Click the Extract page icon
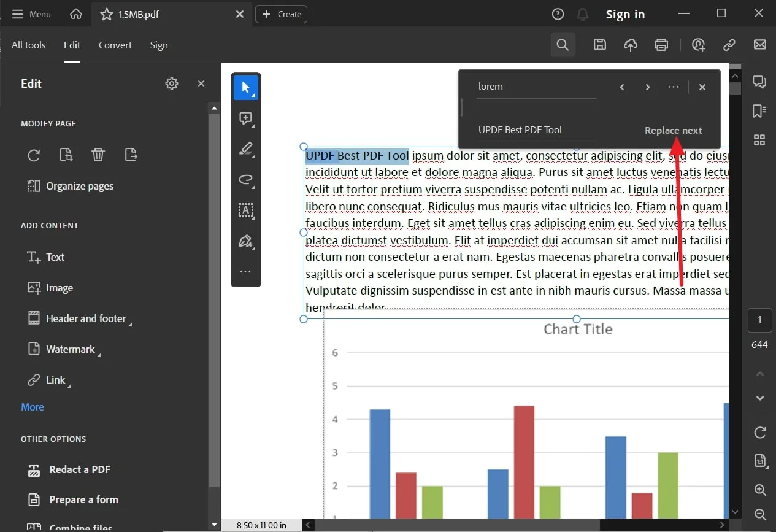 coord(131,155)
